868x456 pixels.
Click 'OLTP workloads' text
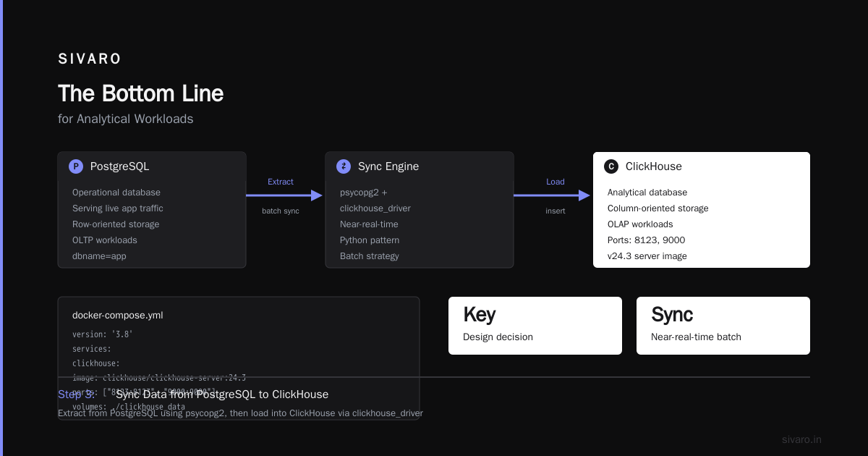tap(105, 240)
